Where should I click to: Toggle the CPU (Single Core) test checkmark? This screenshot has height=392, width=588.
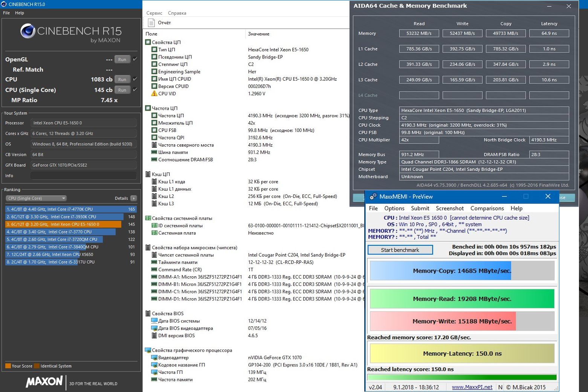(135, 90)
